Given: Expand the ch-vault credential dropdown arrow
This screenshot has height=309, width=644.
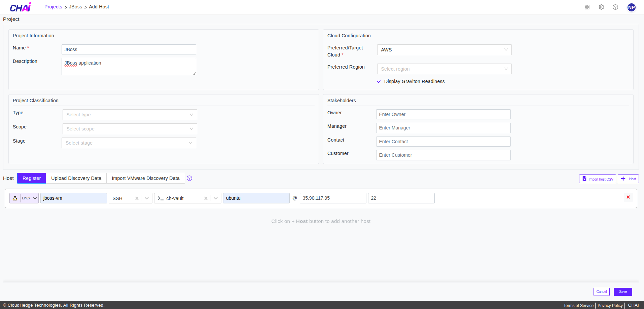Looking at the screenshot, I should (216, 198).
